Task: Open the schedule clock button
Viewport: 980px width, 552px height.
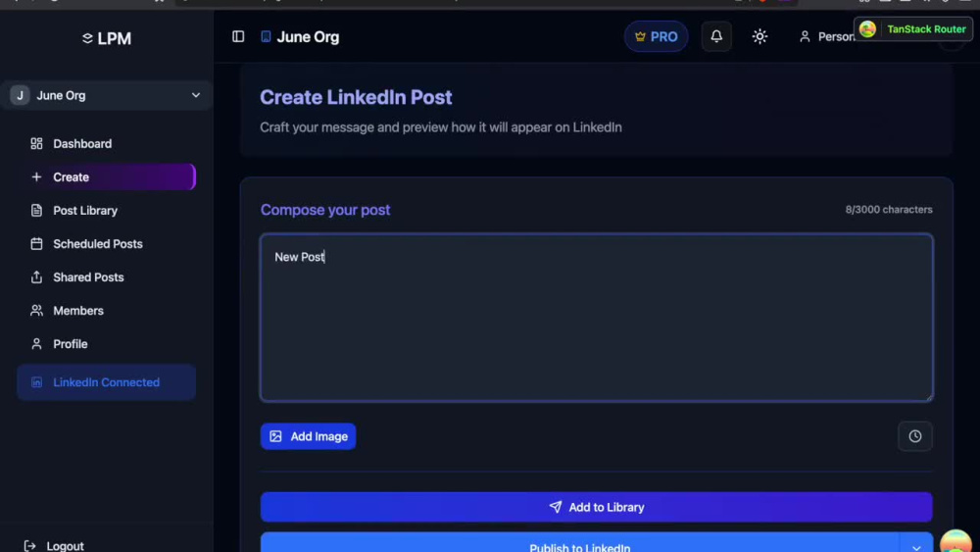Action: (915, 436)
